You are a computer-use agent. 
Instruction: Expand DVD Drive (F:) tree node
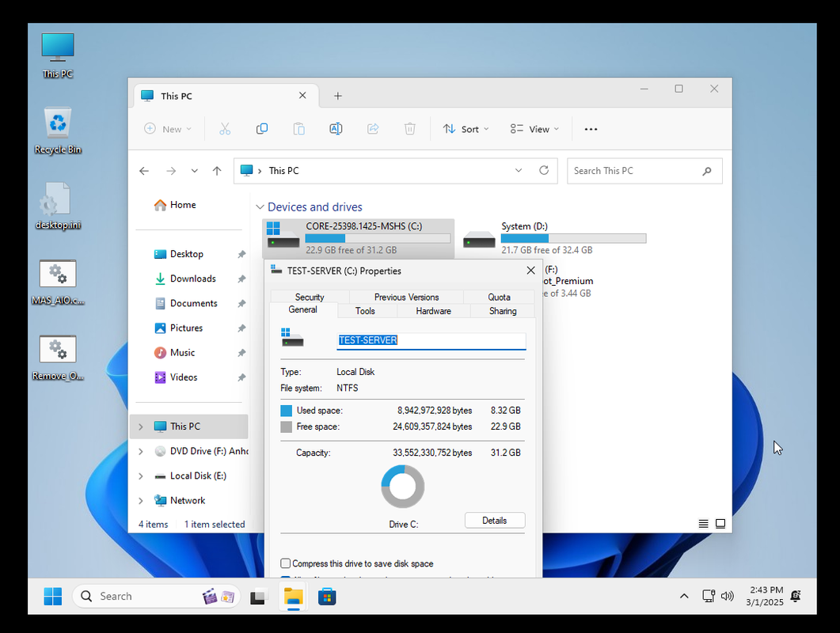click(140, 452)
